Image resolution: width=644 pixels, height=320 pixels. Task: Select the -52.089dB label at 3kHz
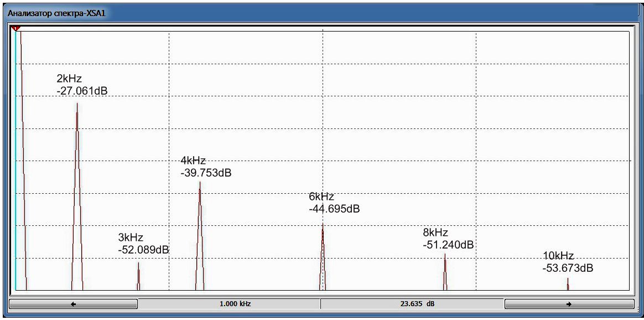click(143, 249)
